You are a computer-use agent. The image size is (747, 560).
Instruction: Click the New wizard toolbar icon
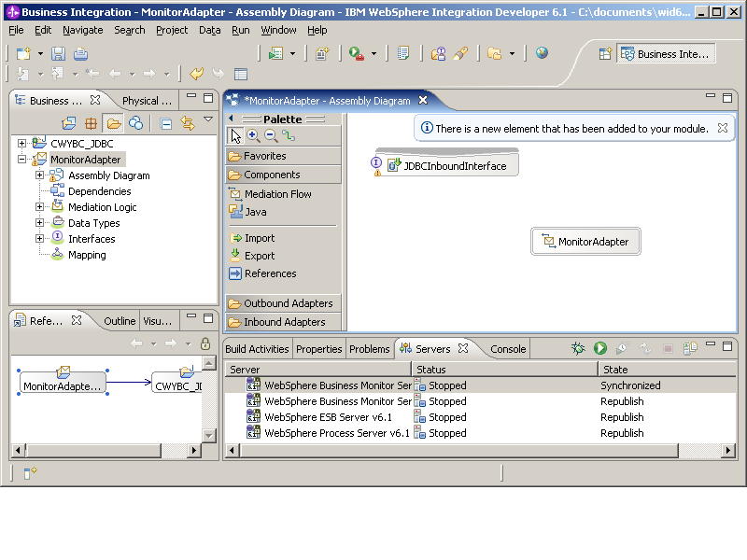click(x=23, y=54)
